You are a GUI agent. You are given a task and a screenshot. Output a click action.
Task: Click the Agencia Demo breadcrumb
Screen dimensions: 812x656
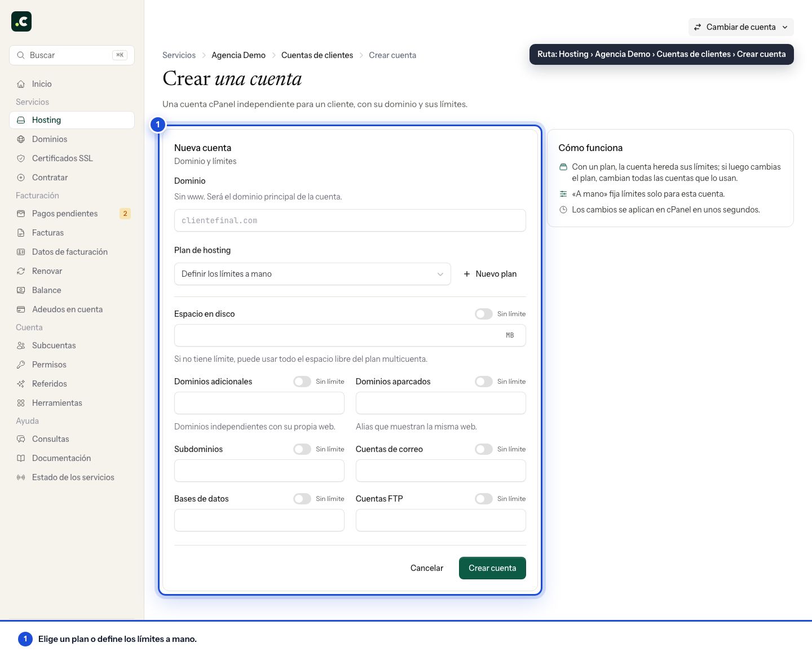point(239,55)
